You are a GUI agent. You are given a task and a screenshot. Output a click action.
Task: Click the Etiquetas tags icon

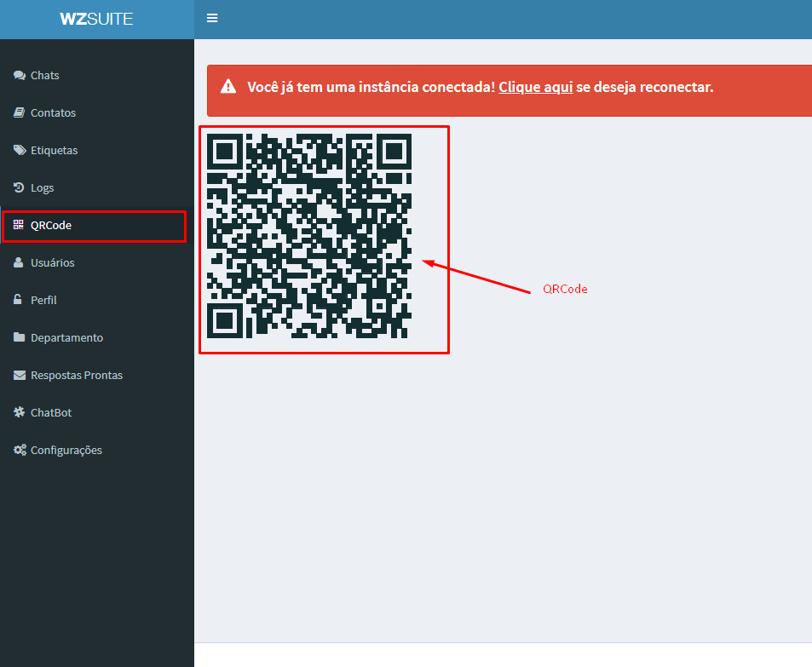pyautogui.click(x=20, y=150)
